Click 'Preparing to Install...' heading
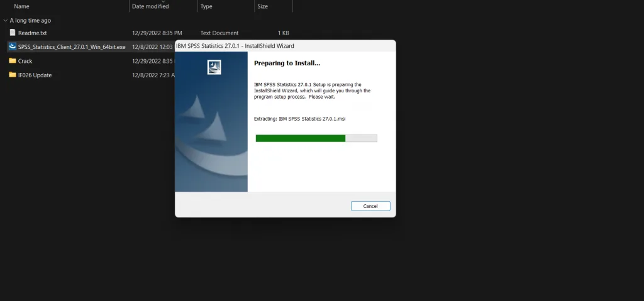The width and height of the screenshot is (644, 301). click(287, 63)
